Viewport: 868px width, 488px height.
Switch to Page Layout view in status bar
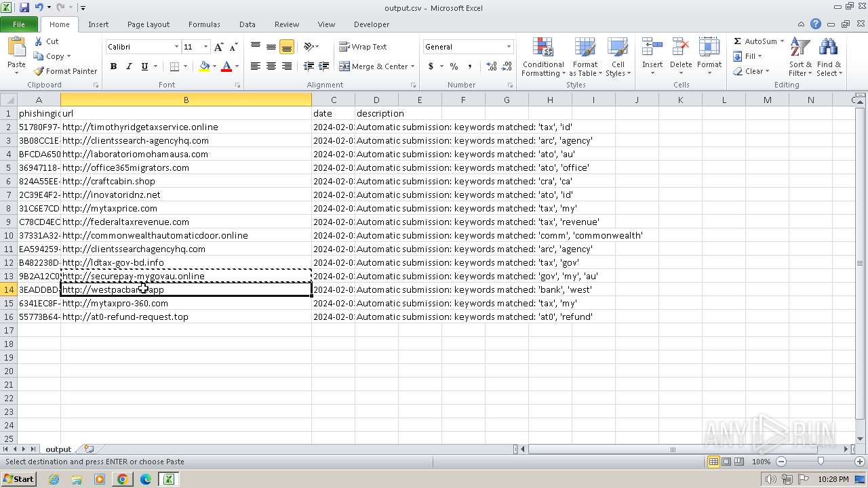pyautogui.click(x=726, y=462)
